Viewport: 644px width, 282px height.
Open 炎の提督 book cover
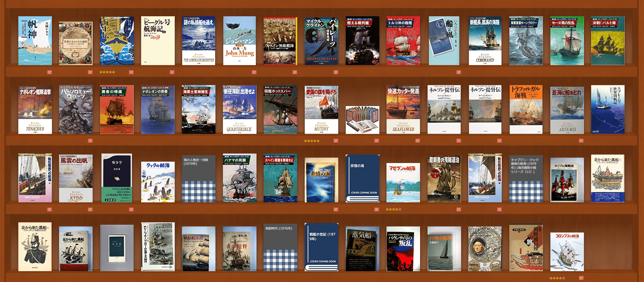coord(240,249)
